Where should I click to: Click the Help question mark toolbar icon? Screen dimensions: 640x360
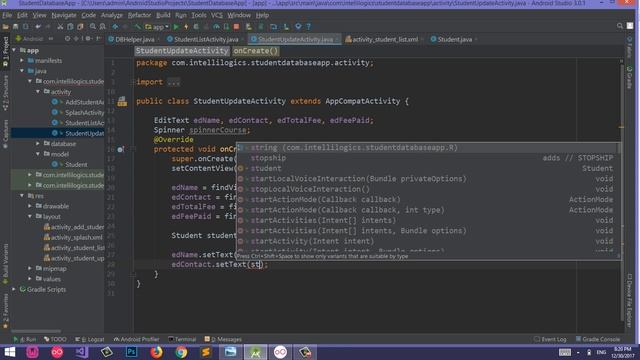[309, 27]
